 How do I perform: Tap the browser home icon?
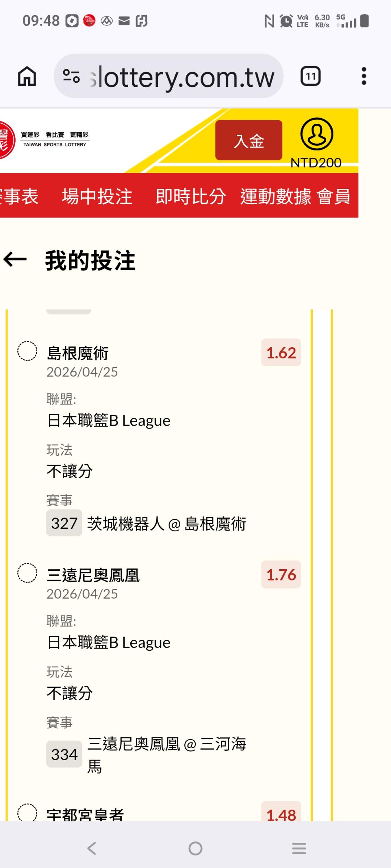pos(27,76)
